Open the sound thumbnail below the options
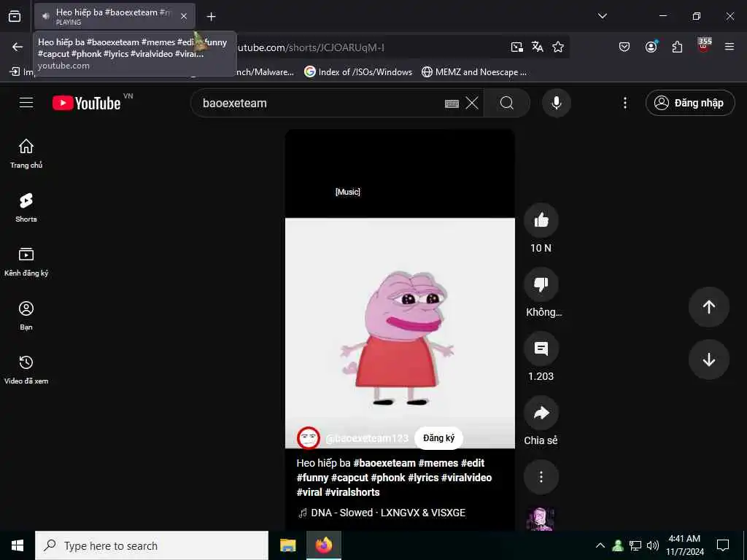This screenshot has height=560, width=747. click(541, 519)
